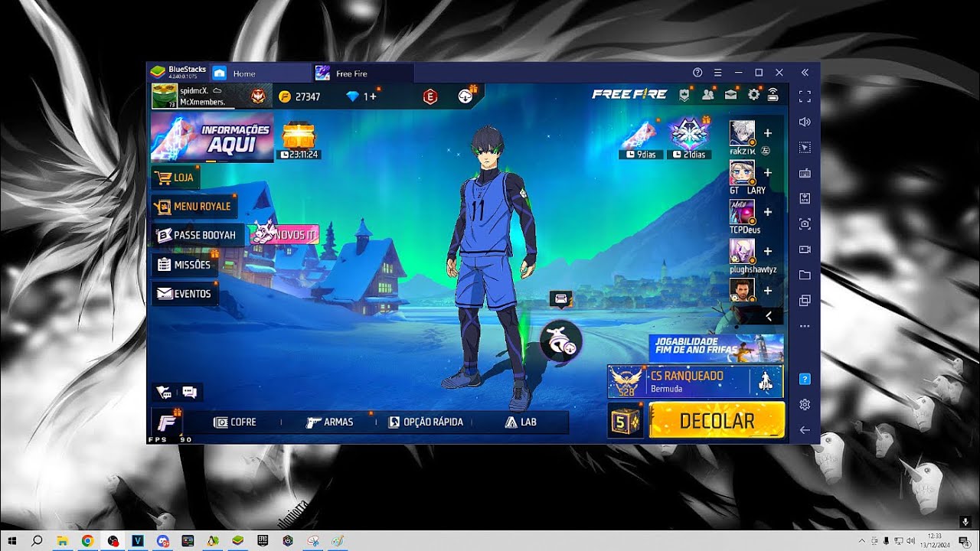Mute emulator audio with the speaker icon

pyautogui.click(x=804, y=121)
